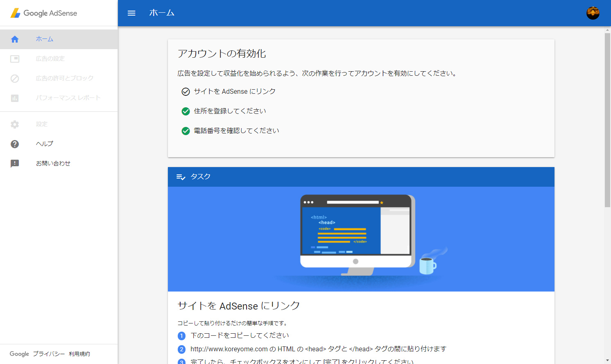The width and height of the screenshot is (611, 364).
Task: Click green check beside 電話番号を確認してください
Action: [186, 131]
